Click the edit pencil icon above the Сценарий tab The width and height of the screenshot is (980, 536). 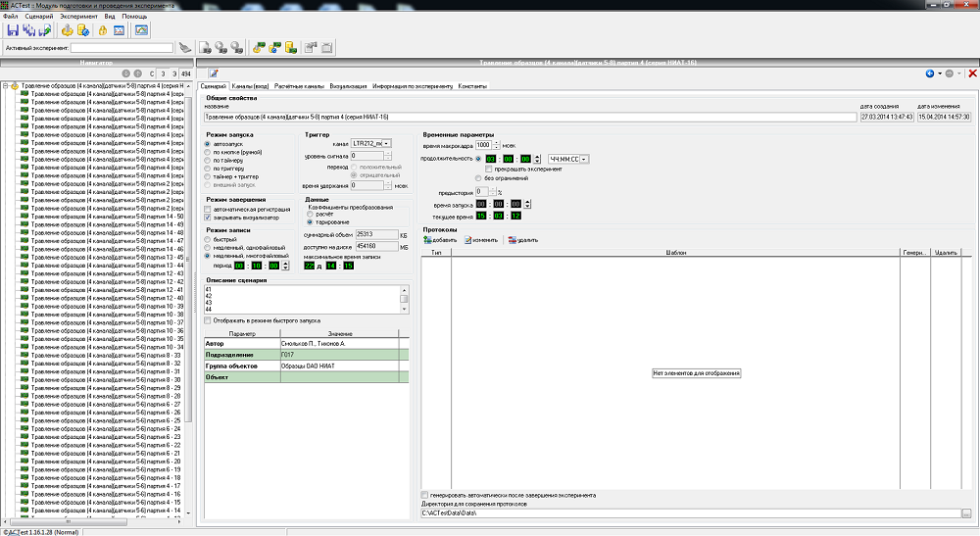click(x=214, y=73)
